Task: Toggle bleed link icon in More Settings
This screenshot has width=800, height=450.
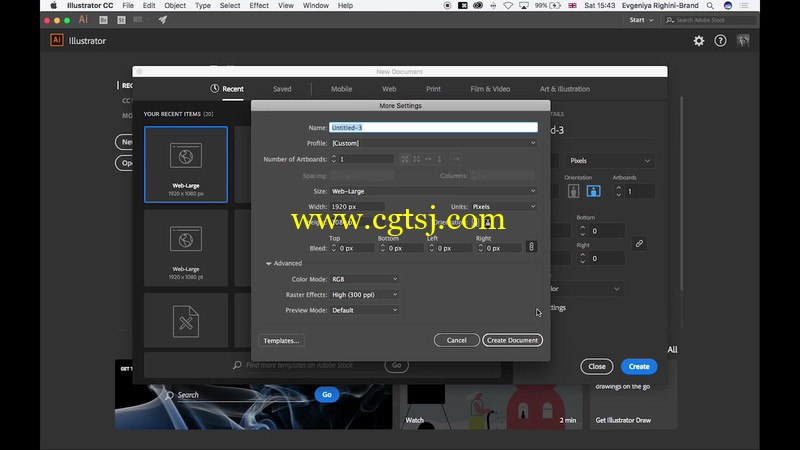Action: tap(531, 247)
